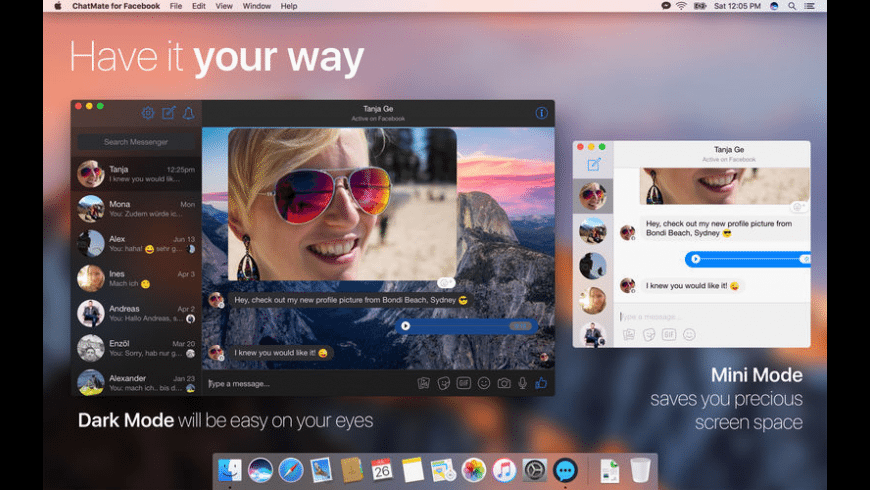The height and width of the screenshot is (490, 870).
Task: Record voice message with microphone icon
Action: [x=523, y=383]
